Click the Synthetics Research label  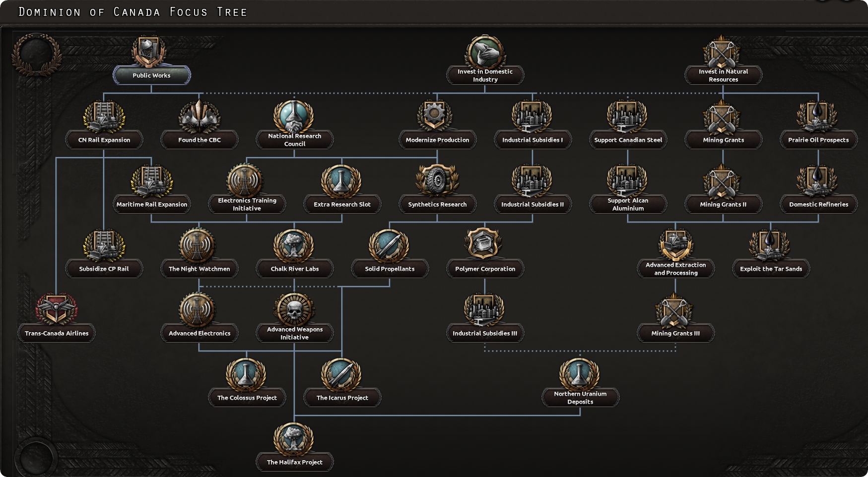coord(437,204)
